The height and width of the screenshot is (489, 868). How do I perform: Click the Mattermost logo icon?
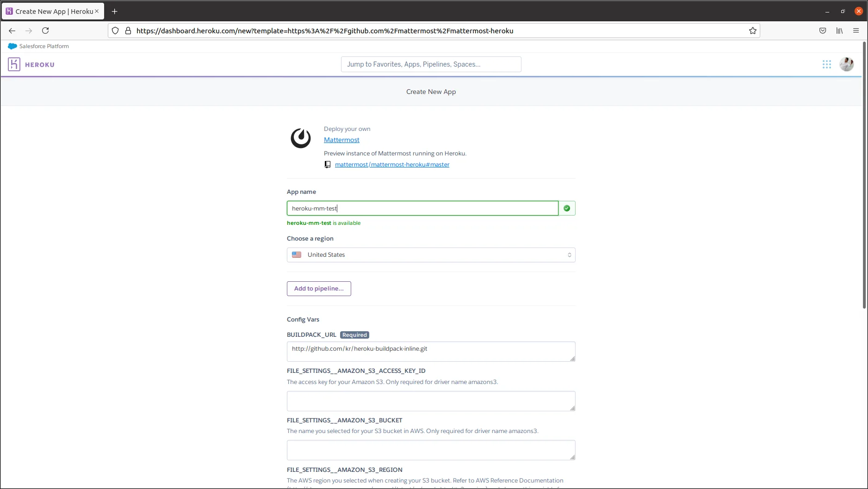coord(301,138)
